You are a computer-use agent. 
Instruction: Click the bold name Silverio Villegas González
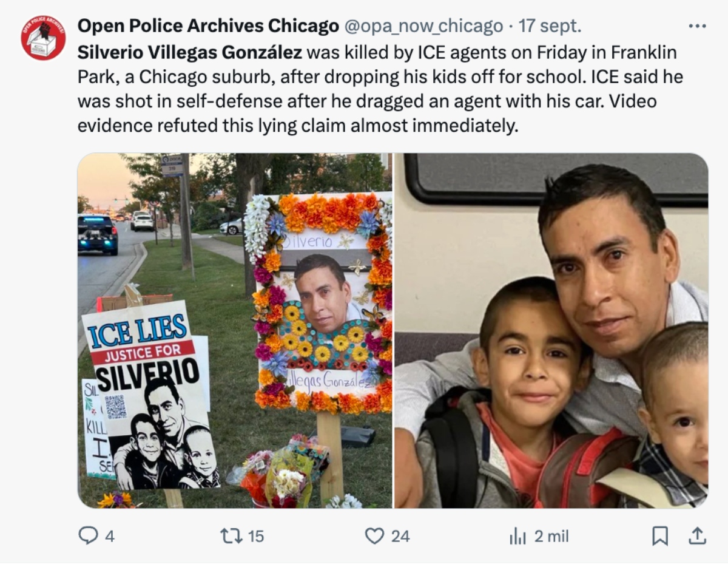pyautogui.click(x=190, y=53)
